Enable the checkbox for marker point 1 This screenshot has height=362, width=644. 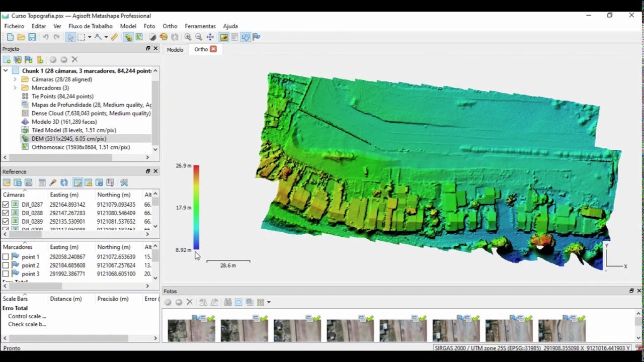[6, 257]
